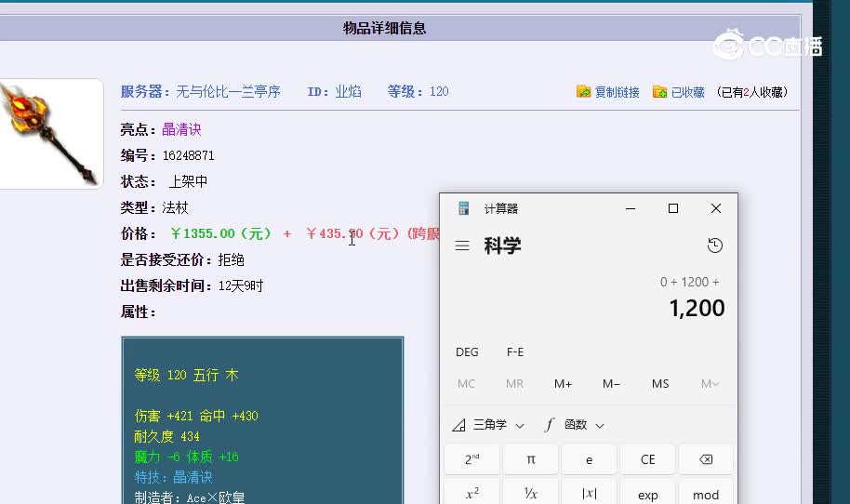The image size is (850, 504).
Task: Click the price ￥1355.00（元）
Action: pyautogui.click(x=220, y=233)
